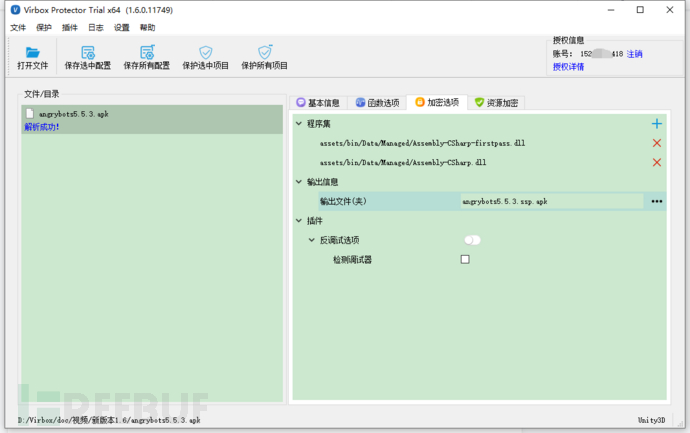690x433 pixels.
Task: Select angrybots5.5.3.apk in the file list
Action: [x=152, y=119]
